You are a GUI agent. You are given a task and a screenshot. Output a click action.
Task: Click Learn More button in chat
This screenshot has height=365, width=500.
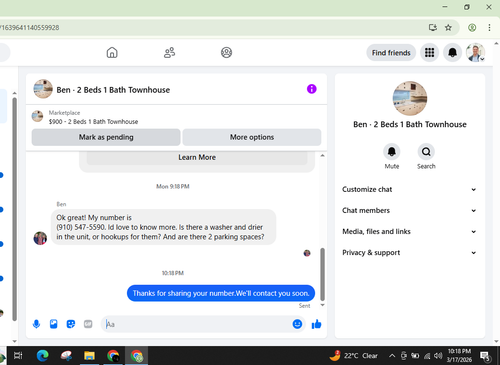(197, 157)
